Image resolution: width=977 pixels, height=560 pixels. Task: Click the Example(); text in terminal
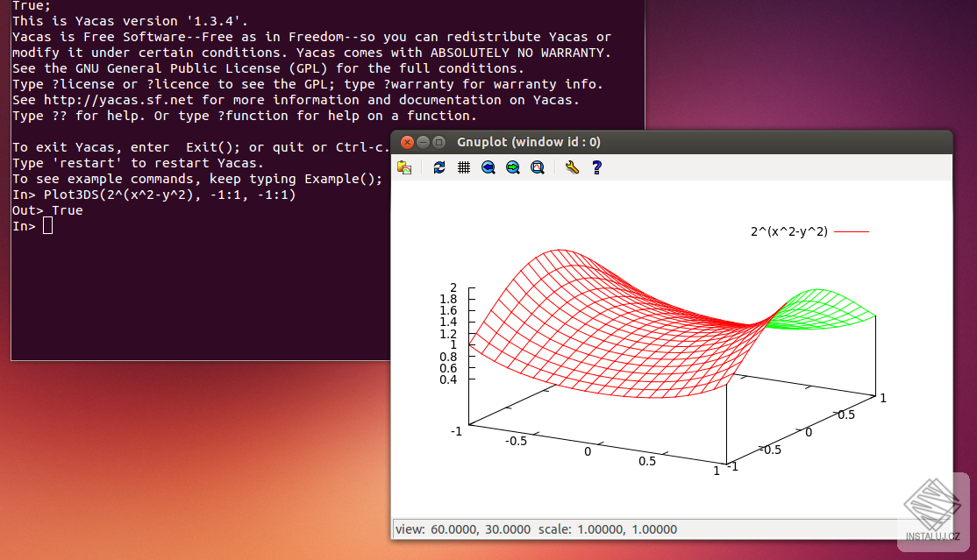click(343, 179)
